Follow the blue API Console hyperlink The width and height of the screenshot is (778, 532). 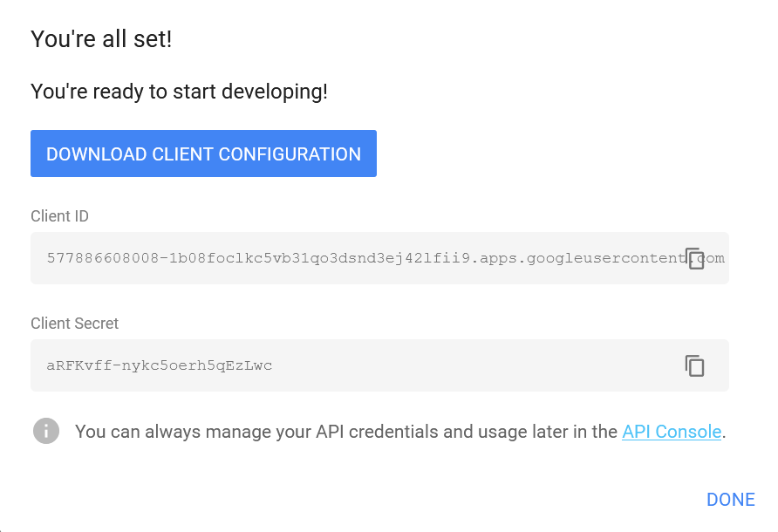click(672, 431)
